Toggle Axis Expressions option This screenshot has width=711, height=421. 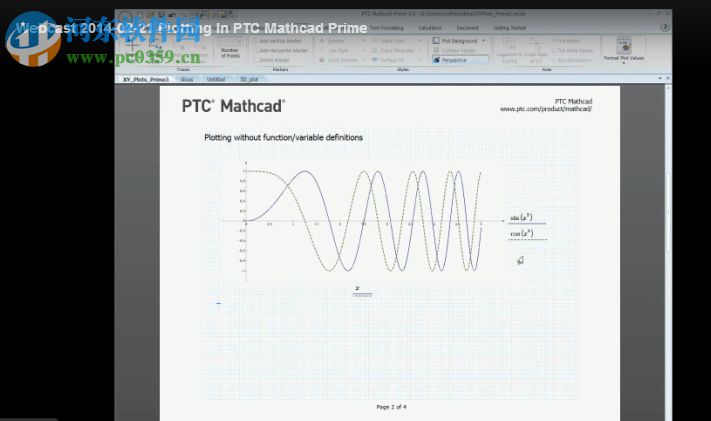[571, 60]
